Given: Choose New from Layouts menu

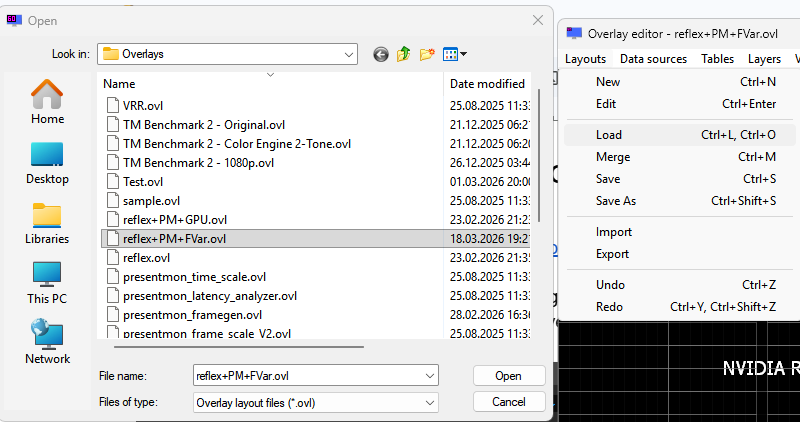Looking at the screenshot, I should click(680, 82).
